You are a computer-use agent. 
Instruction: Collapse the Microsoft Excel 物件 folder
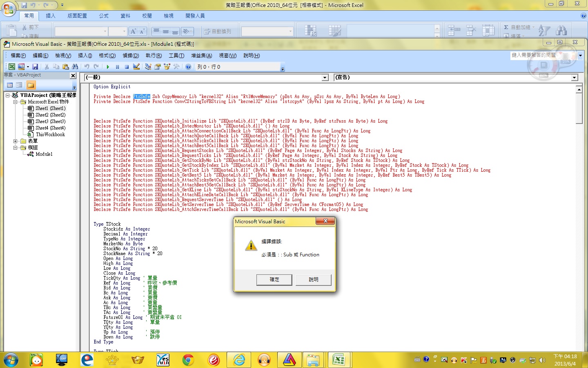pos(15,102)
